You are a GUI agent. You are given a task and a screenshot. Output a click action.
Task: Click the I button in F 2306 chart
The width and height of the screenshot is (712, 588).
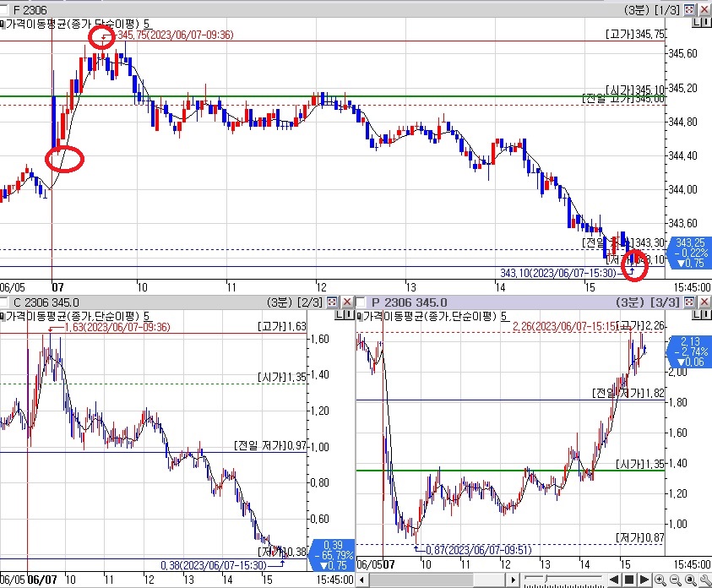click(707, 22)
